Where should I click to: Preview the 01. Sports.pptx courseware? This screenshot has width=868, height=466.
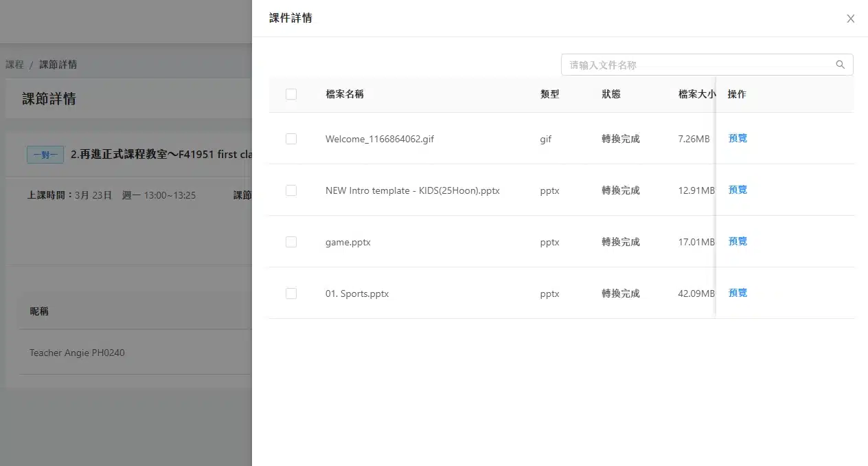click(x=738, y=292)
